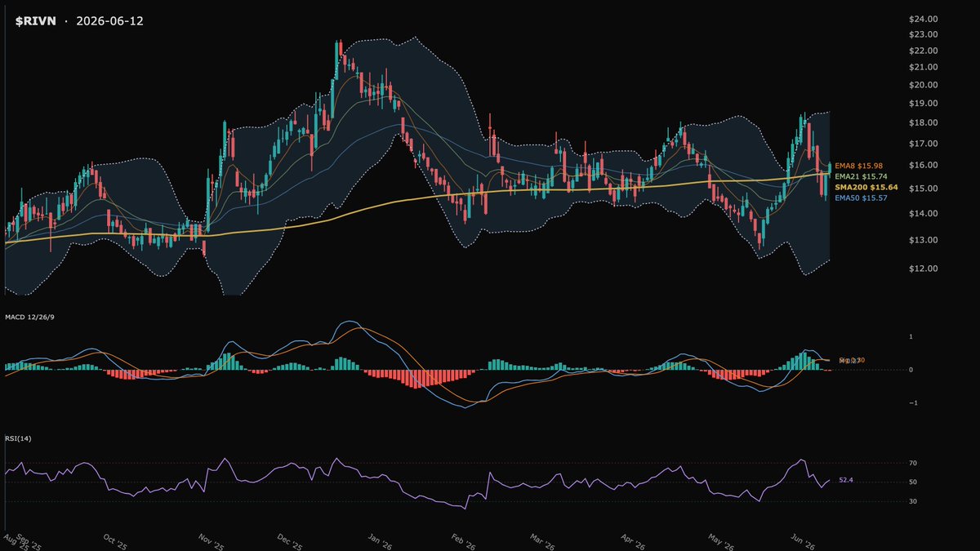Select the RSI axis level 30

[x=913, y=501]
